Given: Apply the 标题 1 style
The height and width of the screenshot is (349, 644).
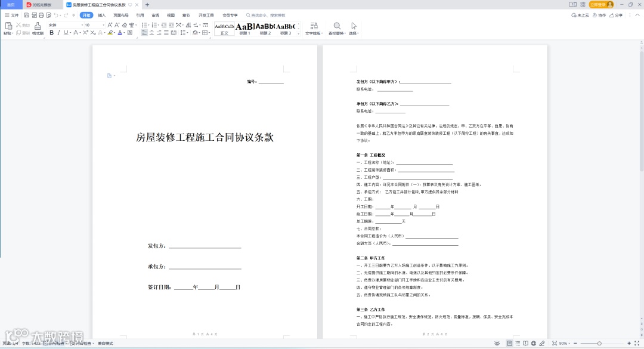Looking at the screenshot, I should 245,29.
